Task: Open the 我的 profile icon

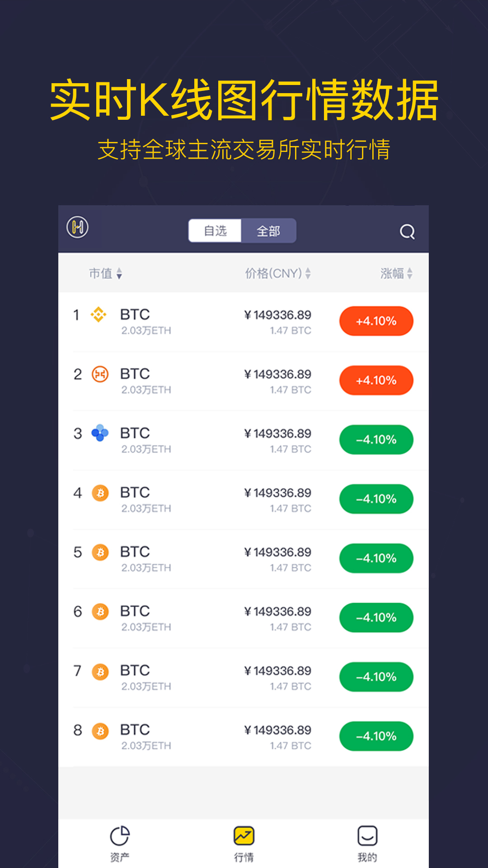Action: 367,836
